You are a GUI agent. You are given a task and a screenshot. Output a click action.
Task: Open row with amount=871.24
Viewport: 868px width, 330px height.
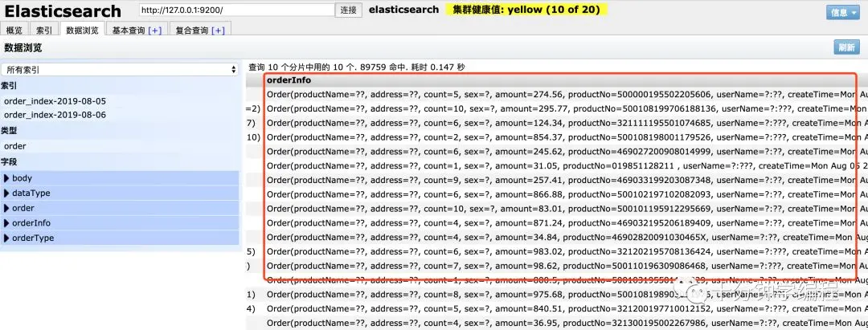(557, 222)
